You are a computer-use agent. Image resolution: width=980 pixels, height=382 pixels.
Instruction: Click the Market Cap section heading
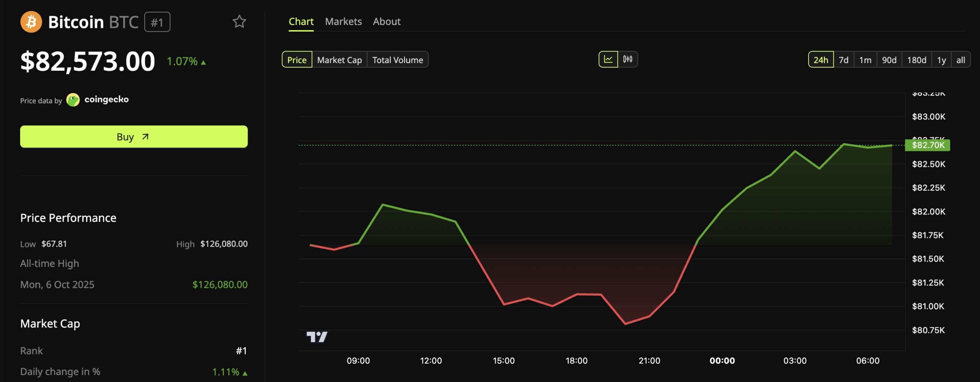coord(50,323)
